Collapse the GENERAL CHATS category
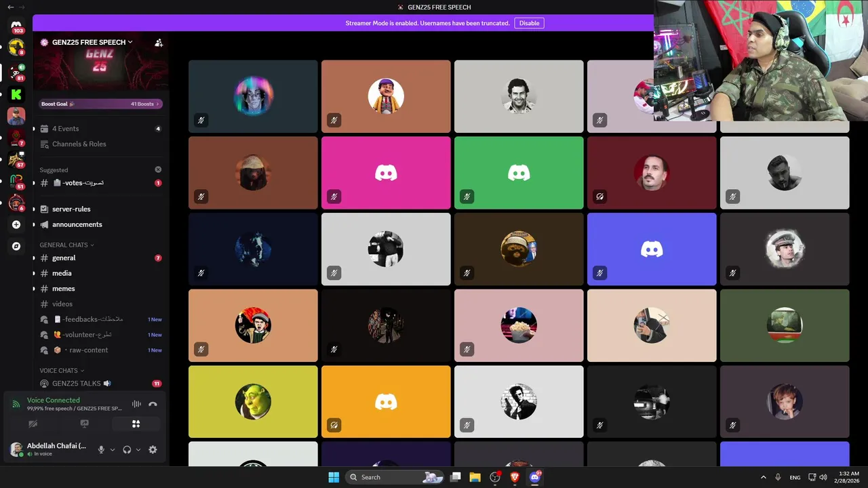Image resolution: width=868 pixels, height=488 pixels. pyautogui.click(x=66, y=245)
